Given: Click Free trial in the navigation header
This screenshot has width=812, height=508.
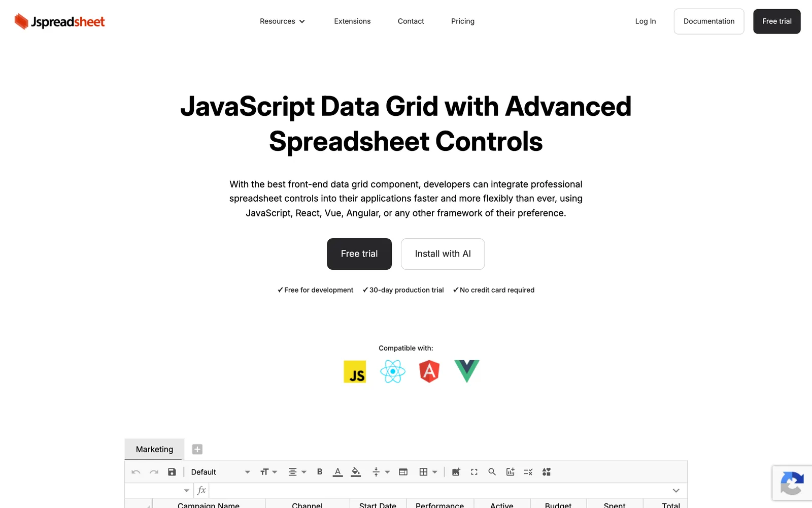Looking at the screenshot, I should click(777, 21).
